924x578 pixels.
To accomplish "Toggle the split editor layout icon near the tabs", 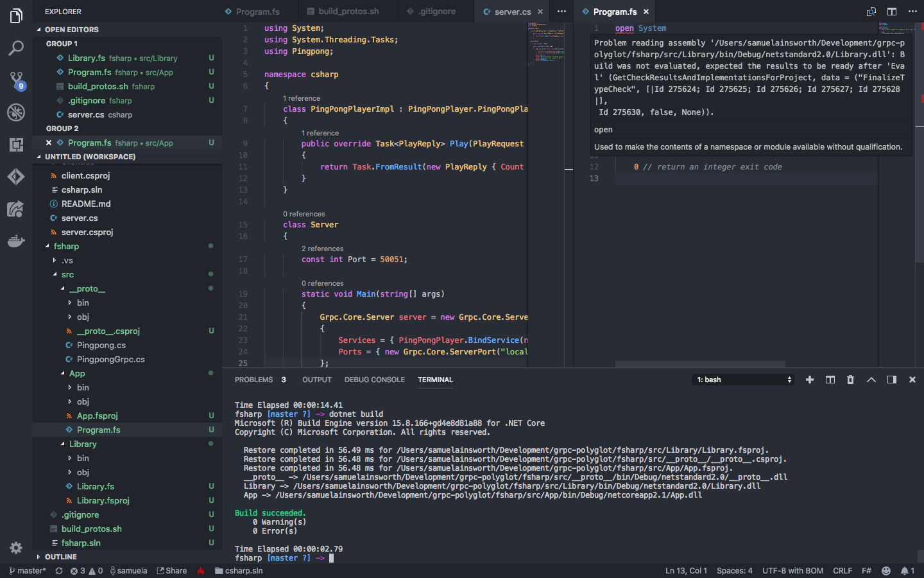I will [x=892, y=12].
